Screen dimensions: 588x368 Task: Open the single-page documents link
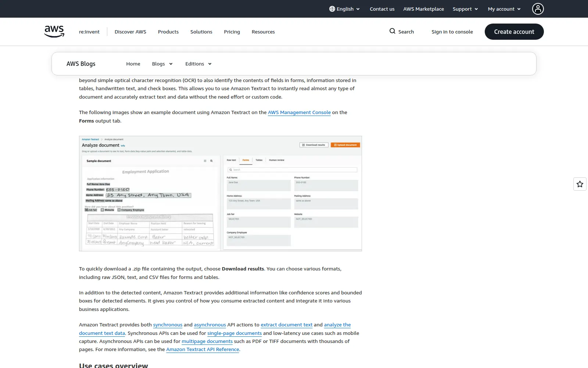(x=234, y=333)
